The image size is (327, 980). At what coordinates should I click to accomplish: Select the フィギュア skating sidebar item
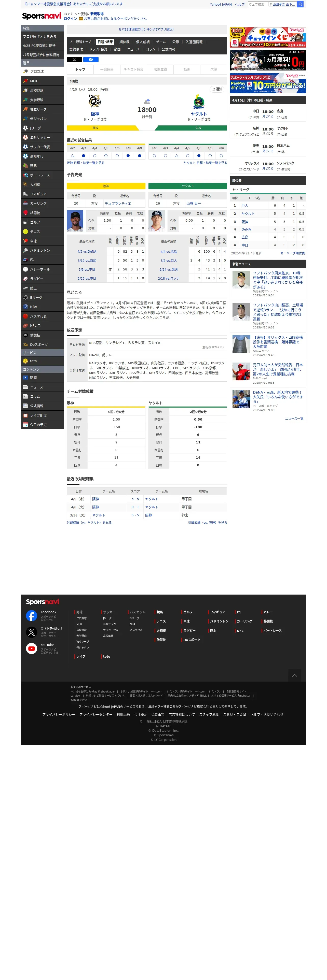[x=42, y=194]
